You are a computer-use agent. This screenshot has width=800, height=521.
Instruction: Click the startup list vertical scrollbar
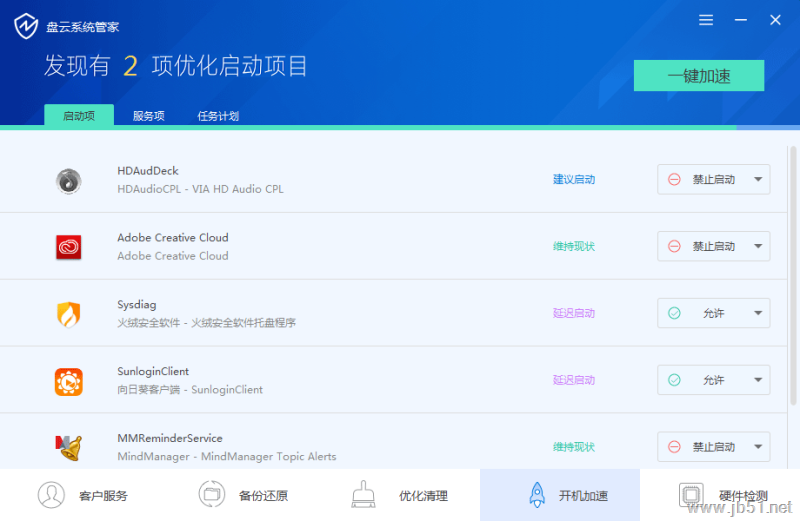click(793, 276)
